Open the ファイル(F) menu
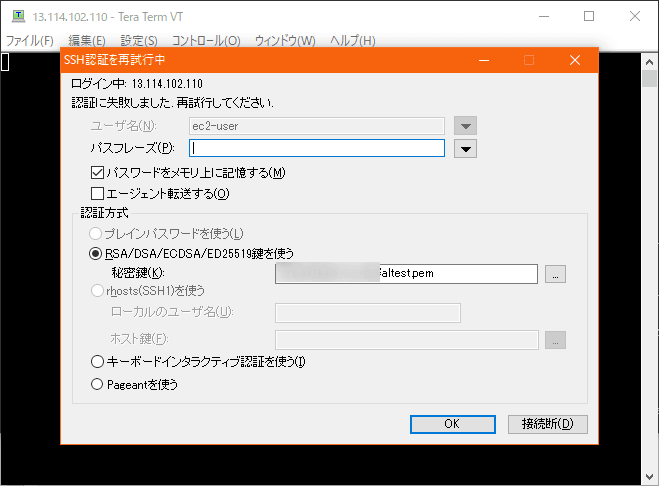This screenshot has height=486, width=659. [x=30, y=41]
